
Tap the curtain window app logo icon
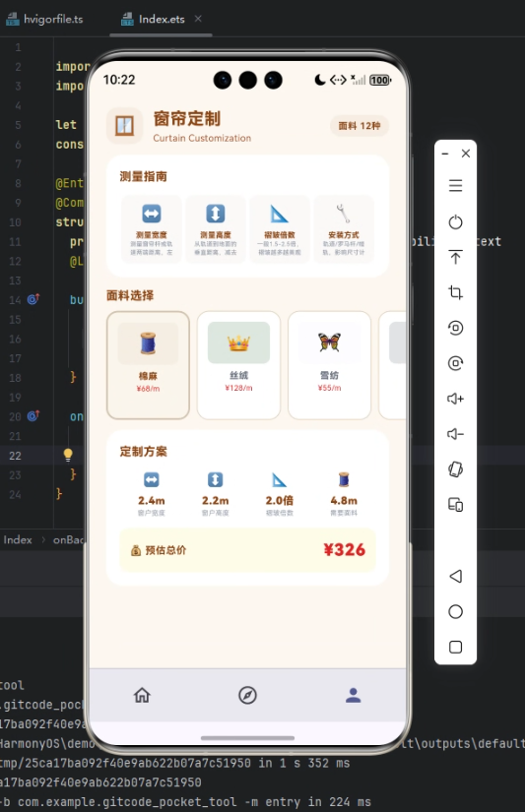124,126
